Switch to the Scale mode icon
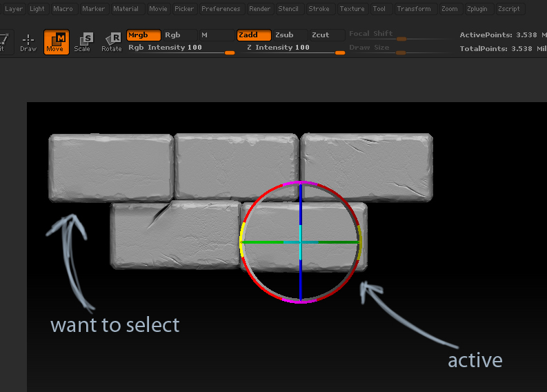Viewport: 547px width, 392px height. pyautogui.click(x=83, y=42)
